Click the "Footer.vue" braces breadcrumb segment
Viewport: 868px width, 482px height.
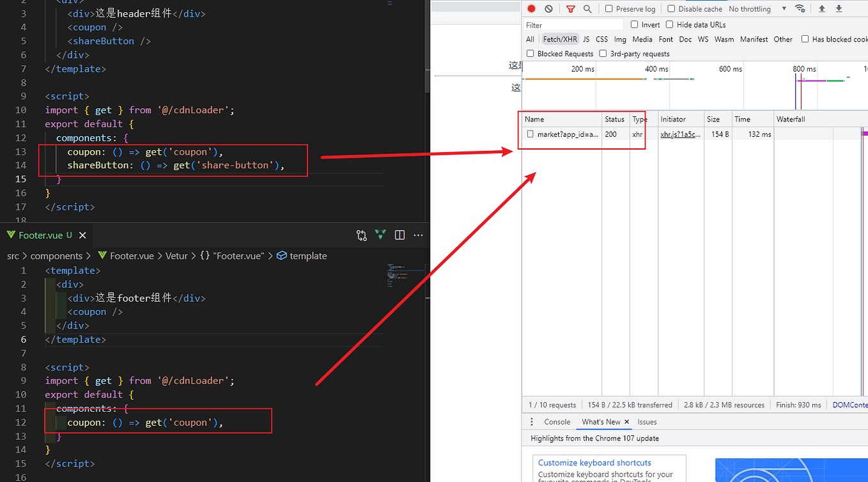tap(231, 256)
